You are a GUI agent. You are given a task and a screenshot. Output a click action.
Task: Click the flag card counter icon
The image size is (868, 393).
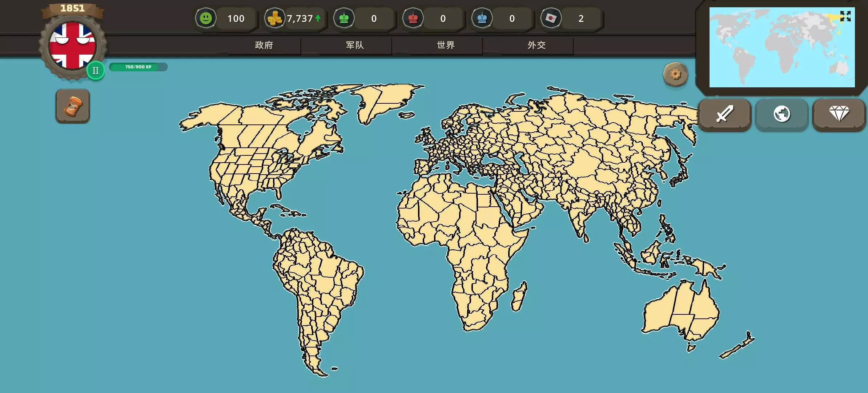point(551,18)
